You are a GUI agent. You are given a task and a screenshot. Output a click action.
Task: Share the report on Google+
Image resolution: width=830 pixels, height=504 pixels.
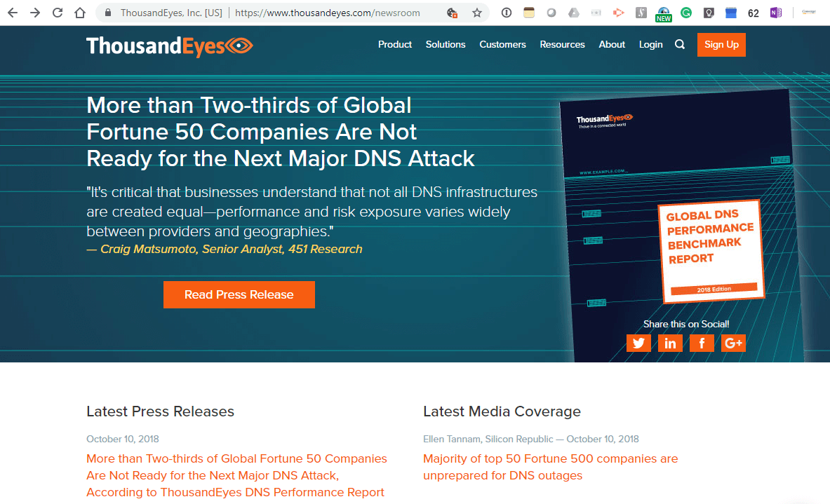pyautogui.click(x=733, y=343)
